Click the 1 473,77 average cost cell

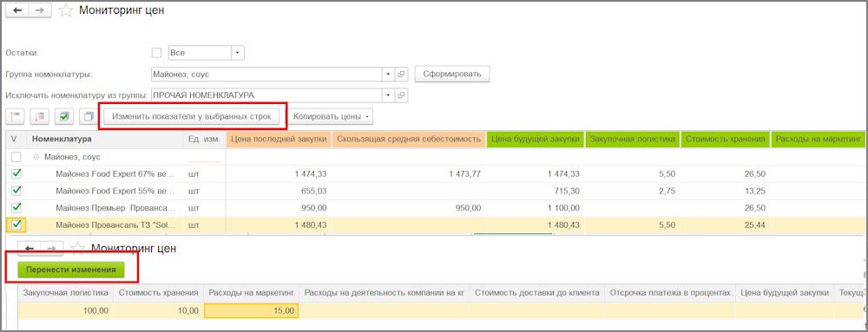409,174
